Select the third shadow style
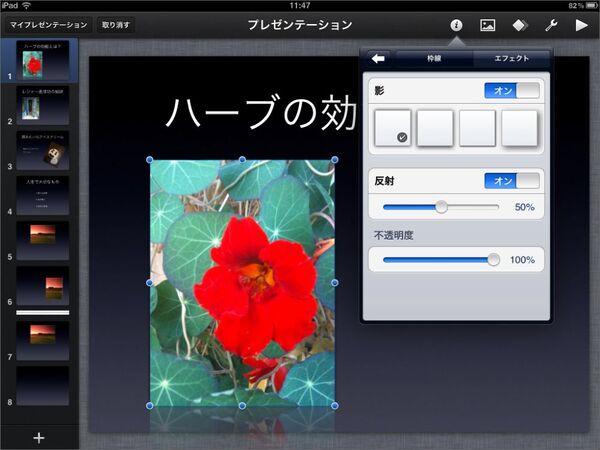 (x=478, y=128)
